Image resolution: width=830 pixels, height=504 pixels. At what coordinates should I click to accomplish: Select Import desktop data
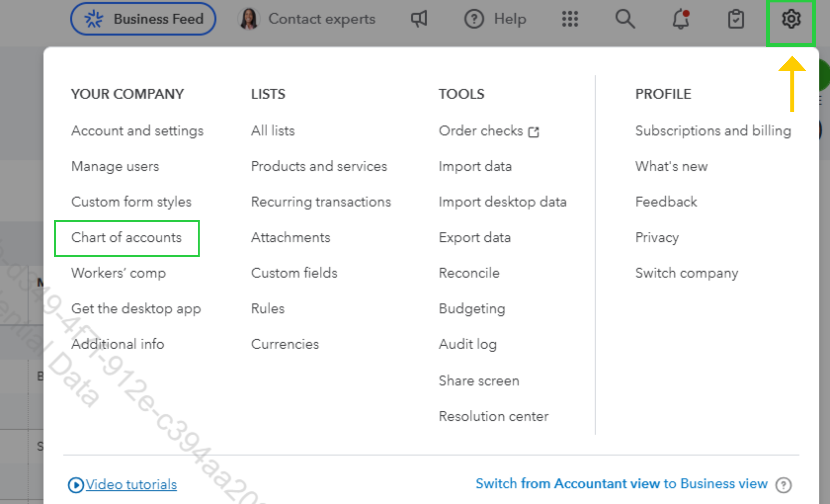click(503, 202)
